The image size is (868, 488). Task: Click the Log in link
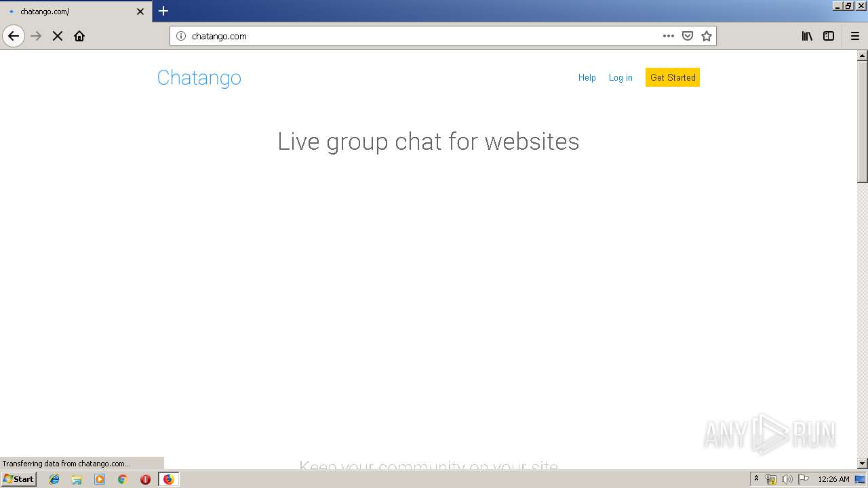[620, 78]
